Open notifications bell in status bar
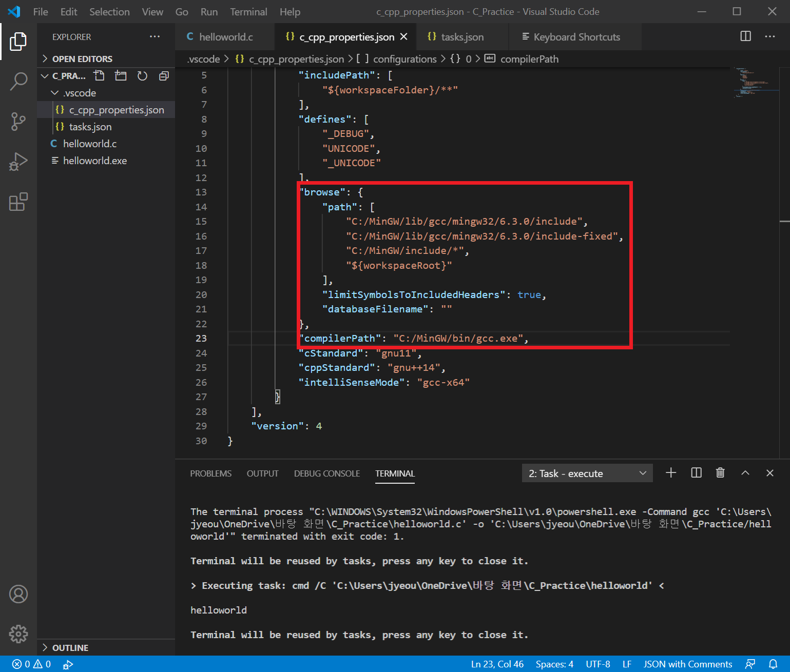 click(x=773, y=664)
